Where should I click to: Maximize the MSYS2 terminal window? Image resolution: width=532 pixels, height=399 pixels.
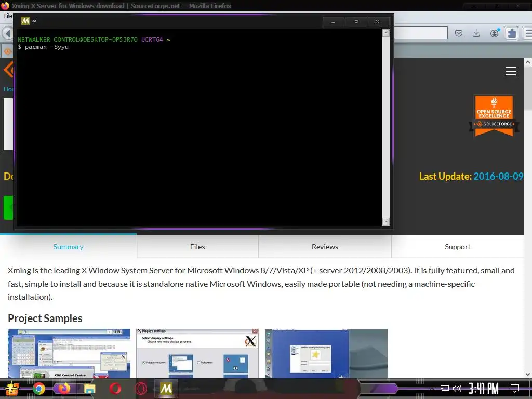[356, 22]
